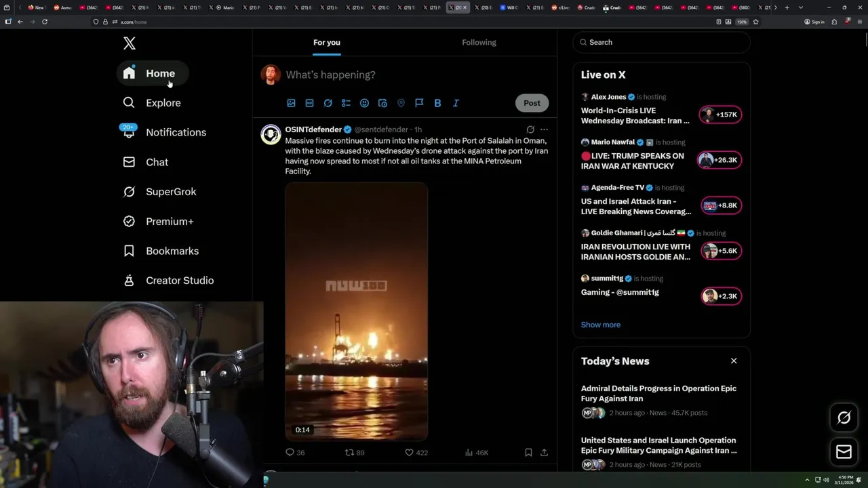Join the +26.3K listeners badge
868x488 pixels.
click(719, 160)
